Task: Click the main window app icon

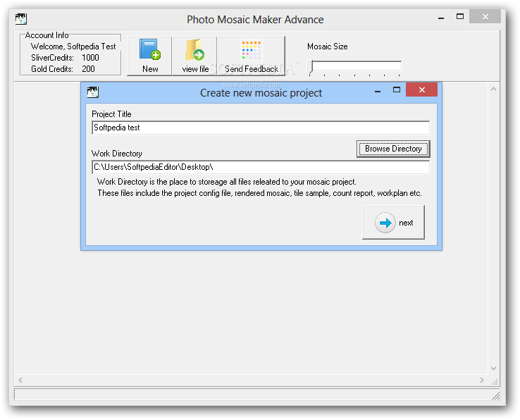Action: pos(21,19)
